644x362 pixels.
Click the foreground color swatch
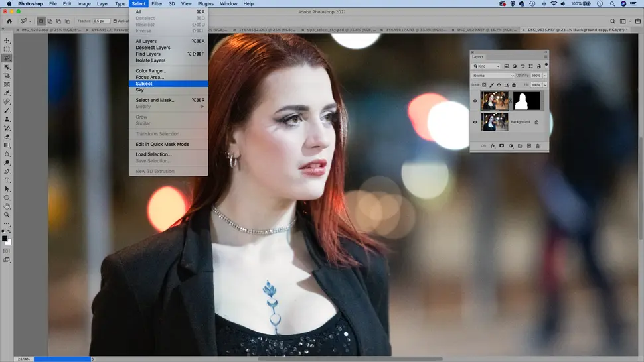[5, 239]
